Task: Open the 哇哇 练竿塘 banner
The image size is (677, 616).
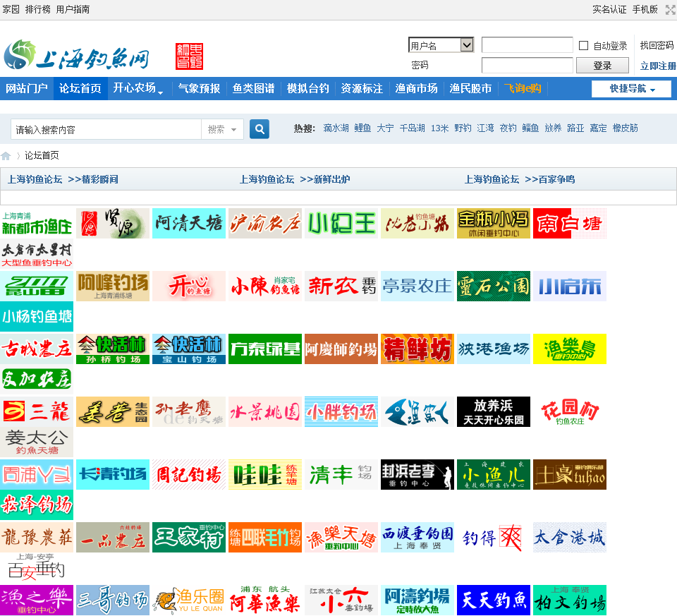Action: [x=265, y=474]
